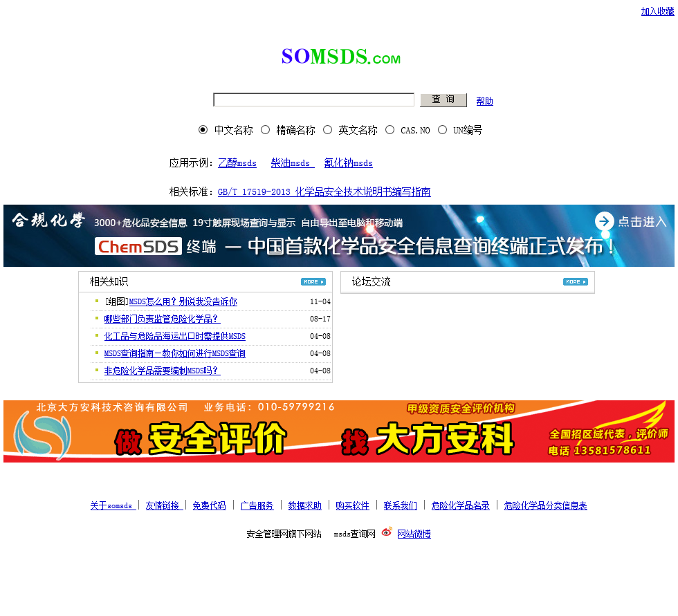
Task: Click the Weibo icon in footer
Action: tap(387, 532)
